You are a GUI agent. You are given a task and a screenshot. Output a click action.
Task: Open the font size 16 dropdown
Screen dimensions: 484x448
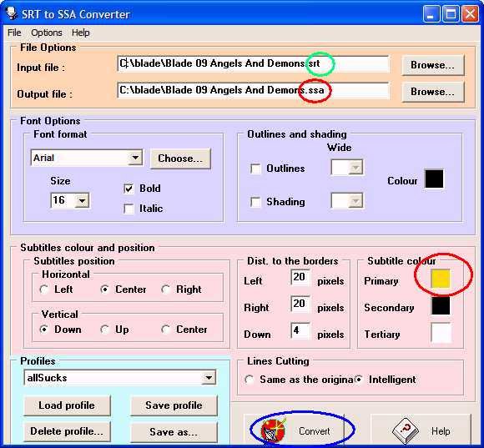82,200
